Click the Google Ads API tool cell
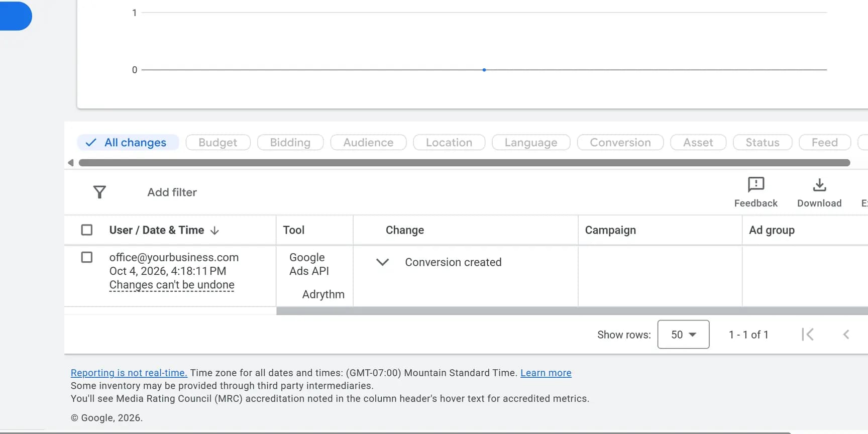 click(x=309, y=264)
